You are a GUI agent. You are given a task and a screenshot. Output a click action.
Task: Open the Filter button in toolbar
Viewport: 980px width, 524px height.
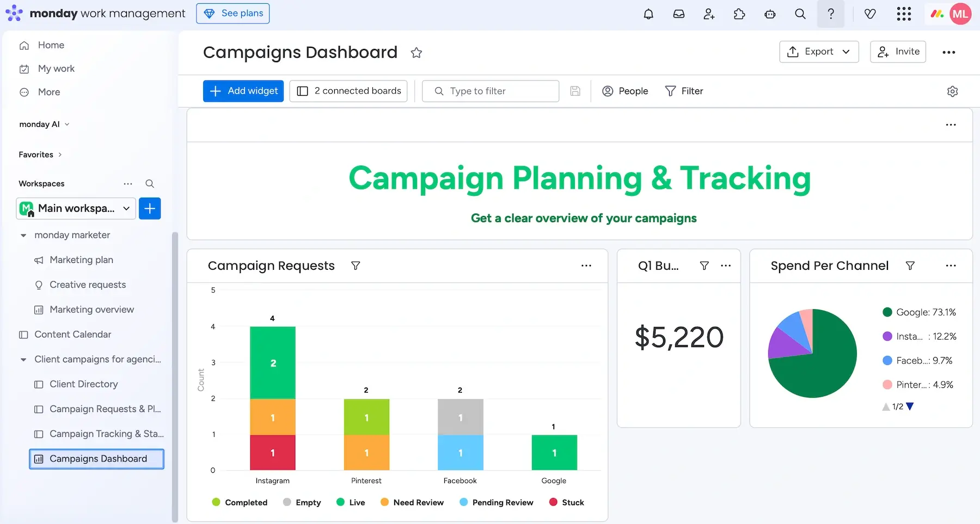click(684, 91)
